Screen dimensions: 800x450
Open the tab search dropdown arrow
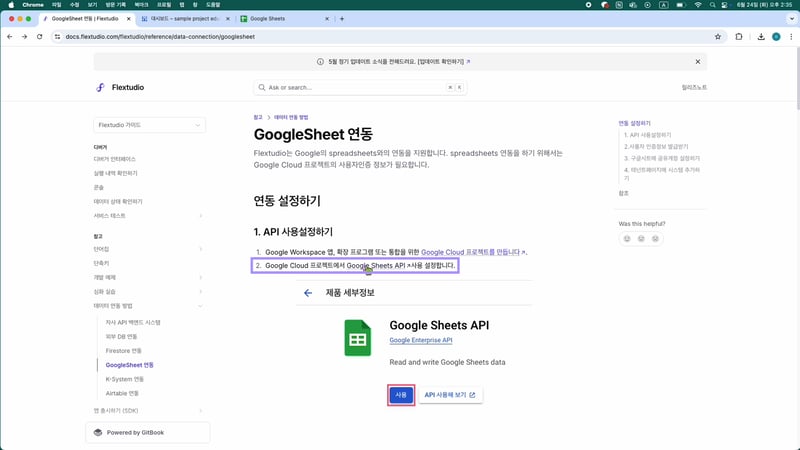[791, 18]
